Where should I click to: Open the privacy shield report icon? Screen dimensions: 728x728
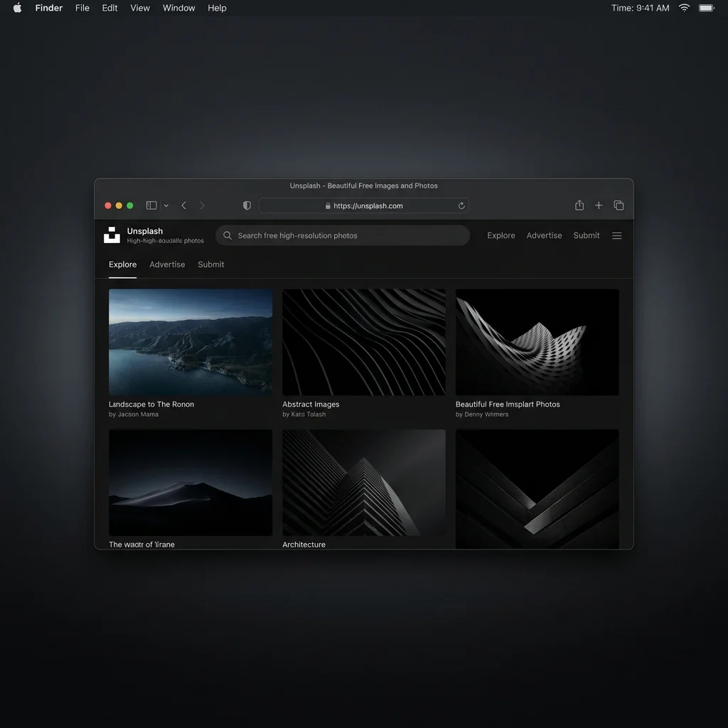click(x=247, y=205)
